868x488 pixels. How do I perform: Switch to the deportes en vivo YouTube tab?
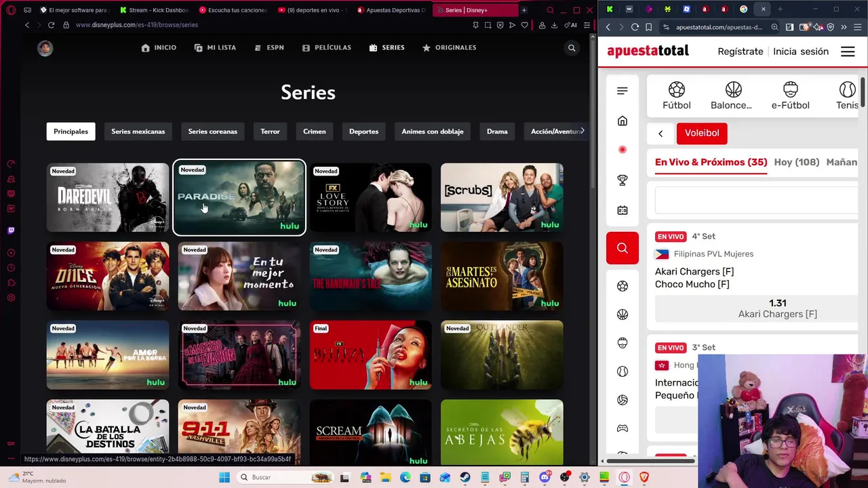tap(313, 10)
